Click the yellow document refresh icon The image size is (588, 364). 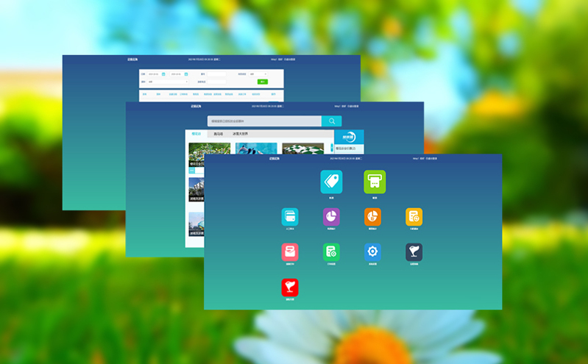[x=414, y=216]
